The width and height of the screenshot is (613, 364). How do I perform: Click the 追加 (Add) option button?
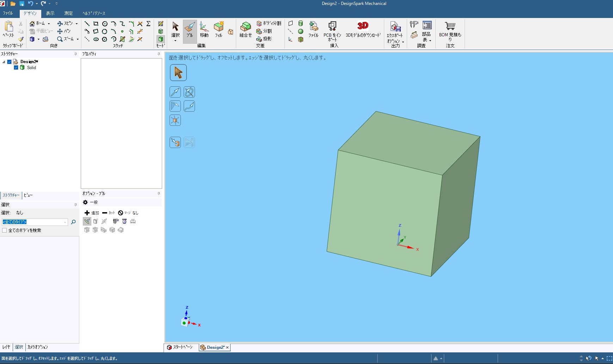point(92,213)
